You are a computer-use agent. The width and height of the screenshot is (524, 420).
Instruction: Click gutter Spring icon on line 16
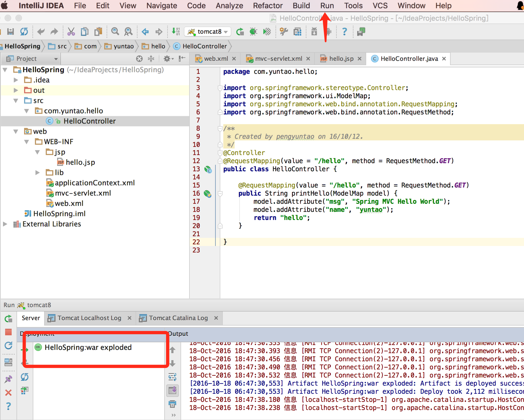[x=208, y=194]
